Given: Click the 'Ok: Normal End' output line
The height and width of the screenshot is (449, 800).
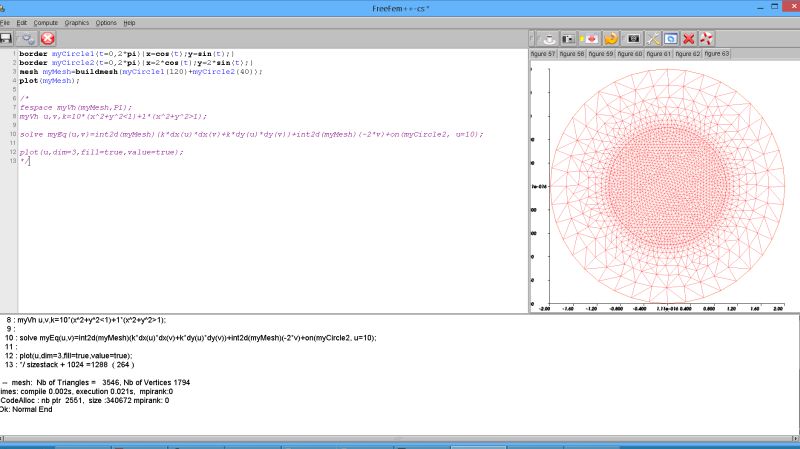Looking at the screenshot, I should (x=26, y=409).
